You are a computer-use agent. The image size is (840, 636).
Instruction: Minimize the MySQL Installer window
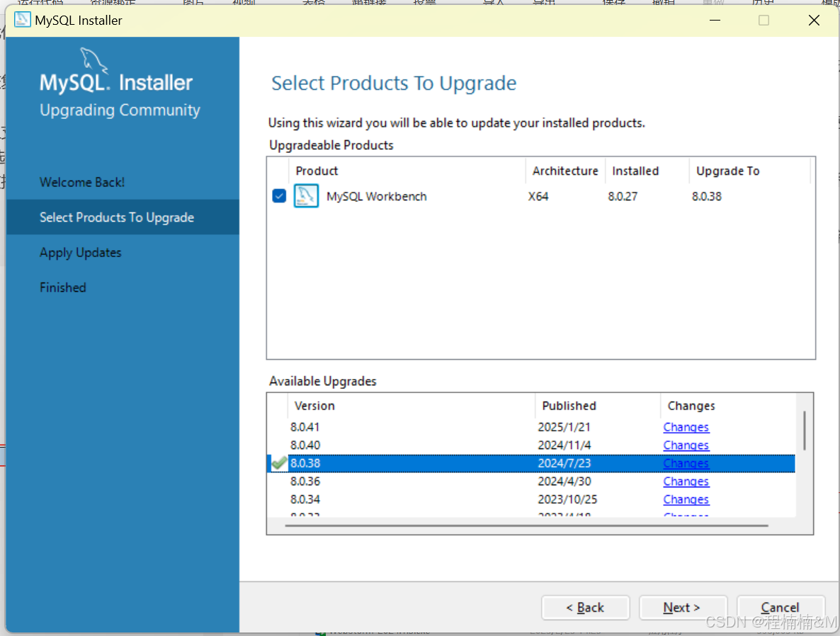tap(715, 21)
